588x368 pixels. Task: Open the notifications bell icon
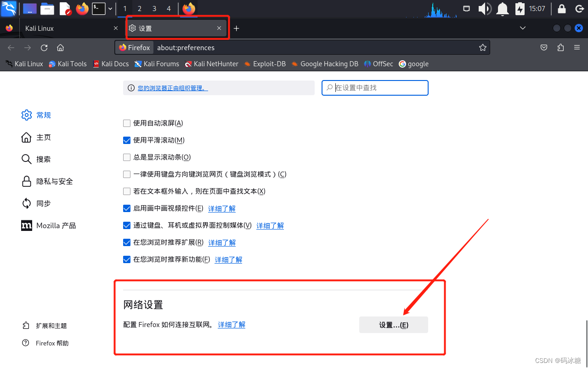coord(503,9)
